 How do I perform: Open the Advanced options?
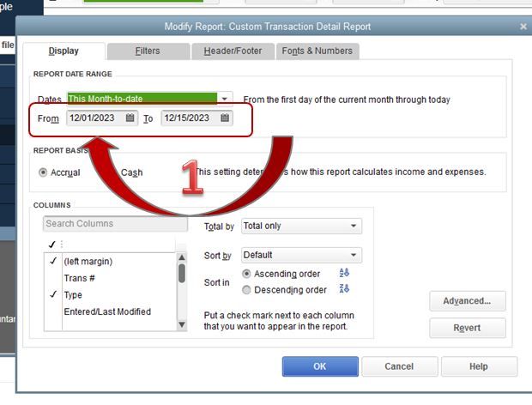[467, 301]
